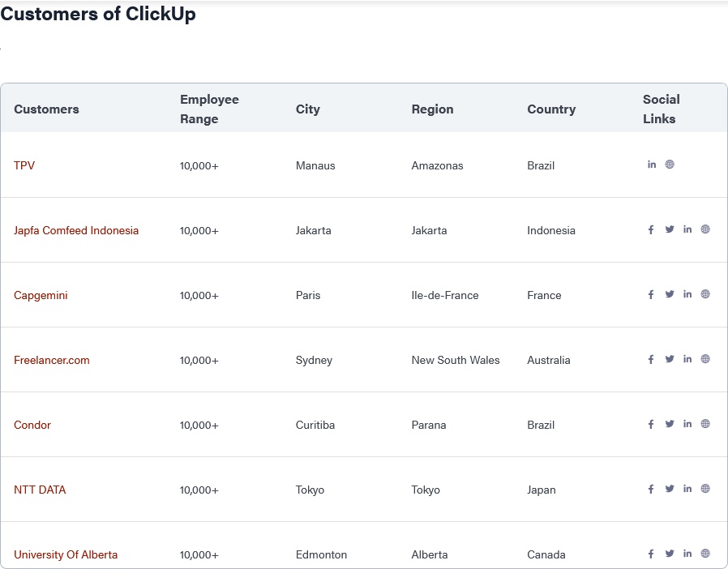Open Japfa Comfeed Indonesia's LinkedIn icon
This screenshot has width=728, height=569.
click(x=687, y=229)
